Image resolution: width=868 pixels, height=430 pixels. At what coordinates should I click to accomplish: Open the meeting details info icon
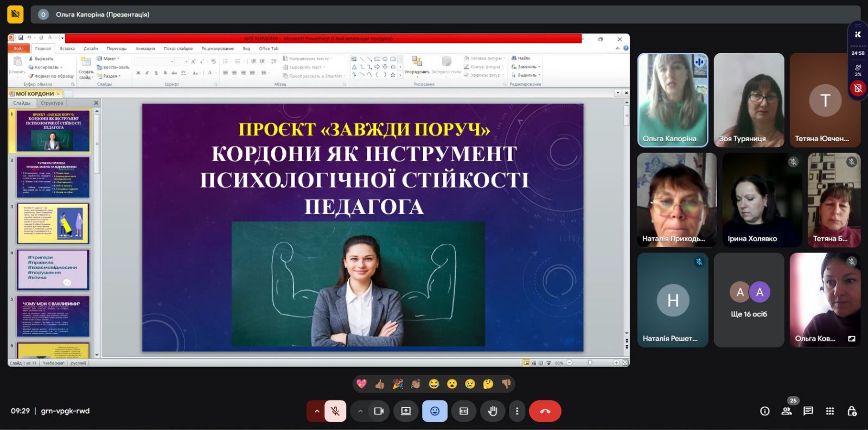[765, 411]
